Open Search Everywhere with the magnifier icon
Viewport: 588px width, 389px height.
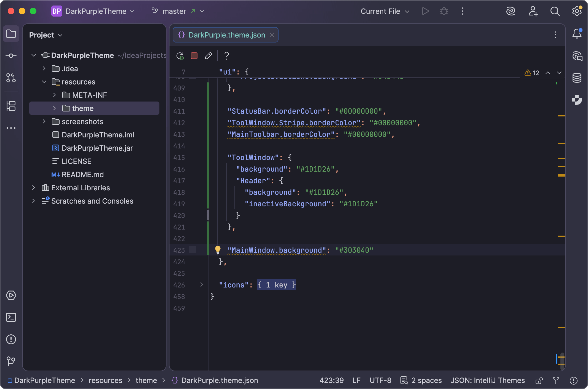pyautogui.click(x=555, y=11)
